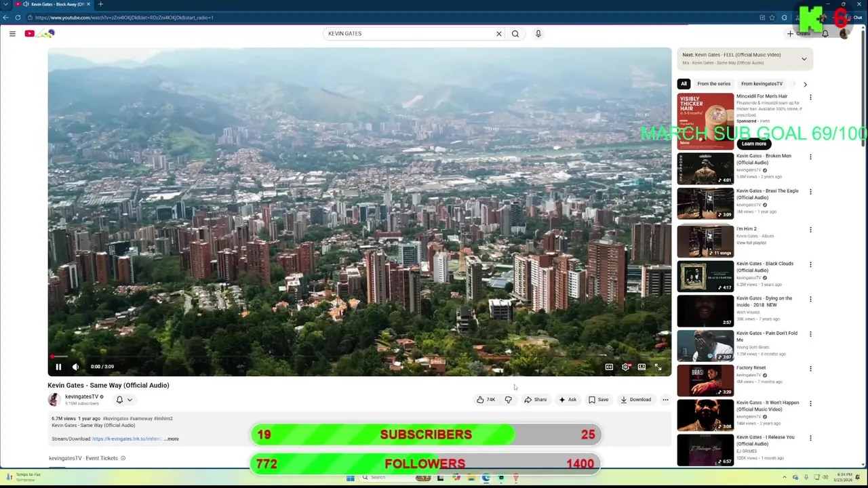Share the video
This screenshot has height=488, width=868.
click(535, 400)
